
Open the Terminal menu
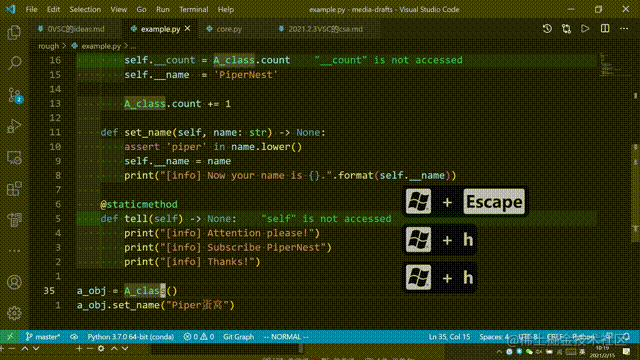(193, 9)
